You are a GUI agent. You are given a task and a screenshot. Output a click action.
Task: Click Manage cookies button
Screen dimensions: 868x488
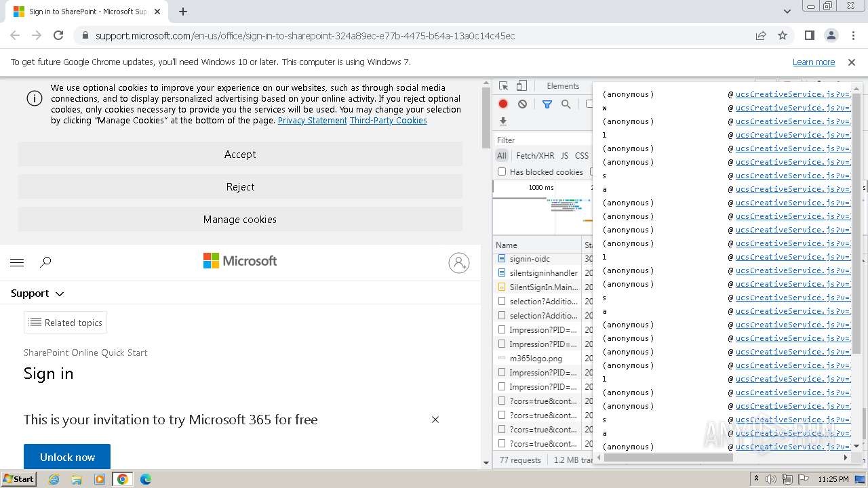(240, 220)
